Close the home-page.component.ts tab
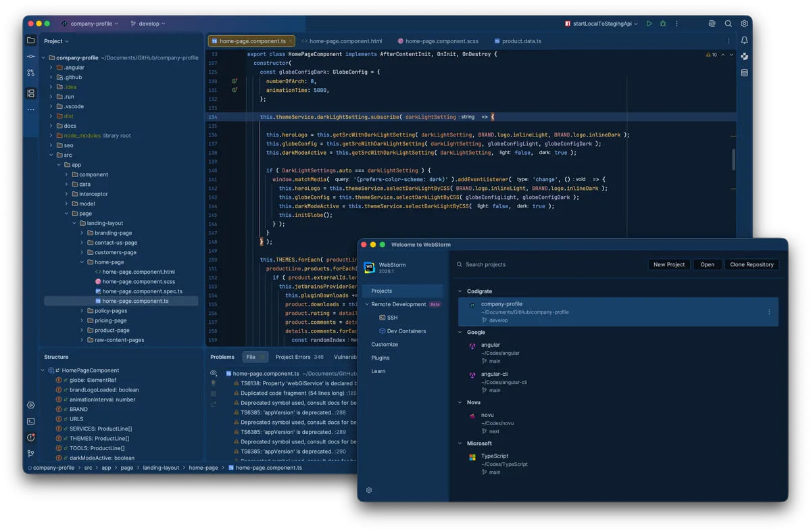The height and width of the screenshot is (532, 811). click(291, 41)
